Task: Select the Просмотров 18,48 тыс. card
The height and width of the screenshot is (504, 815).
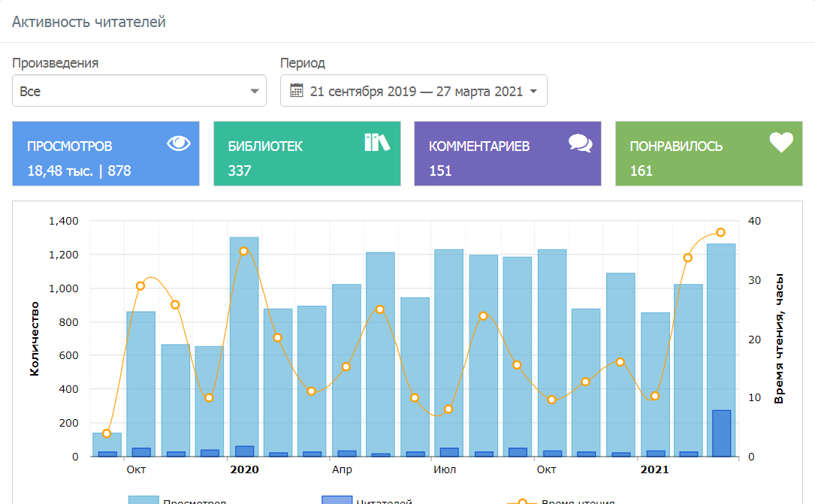Action: [x=105, y=154]
